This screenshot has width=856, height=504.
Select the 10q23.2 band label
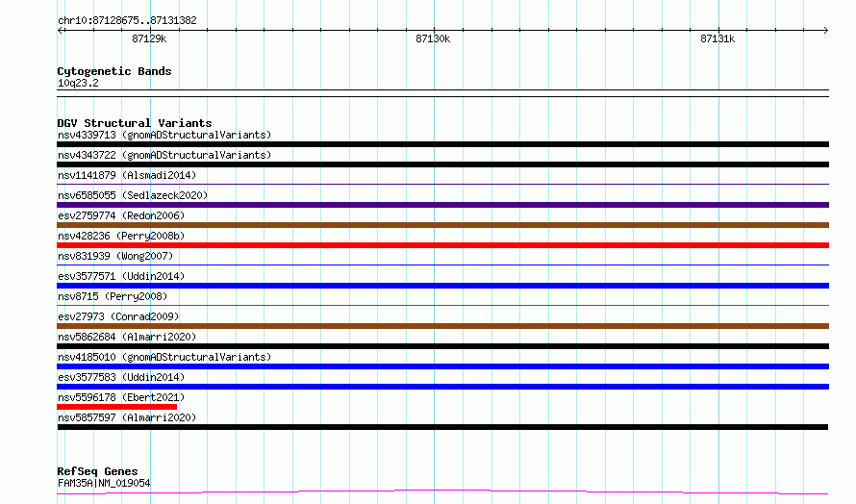tap(78, 83)
